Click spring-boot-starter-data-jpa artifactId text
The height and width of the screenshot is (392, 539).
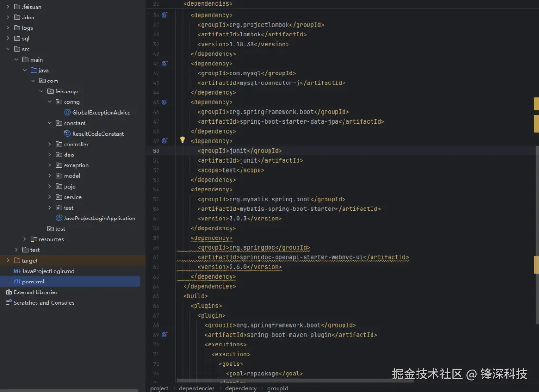pos(289,122)
